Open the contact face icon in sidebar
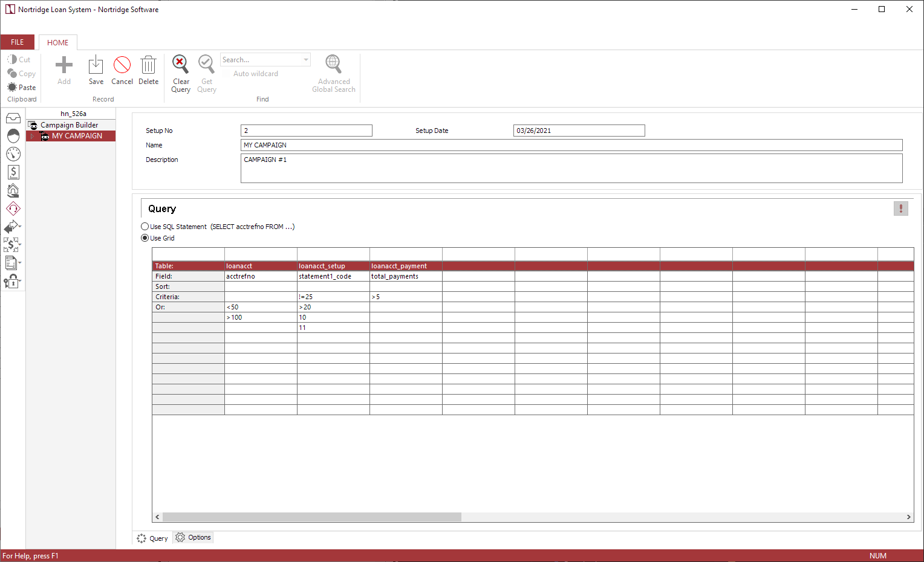Image resolution: width=924 pixels, height=562 pixels. [13, 136]
